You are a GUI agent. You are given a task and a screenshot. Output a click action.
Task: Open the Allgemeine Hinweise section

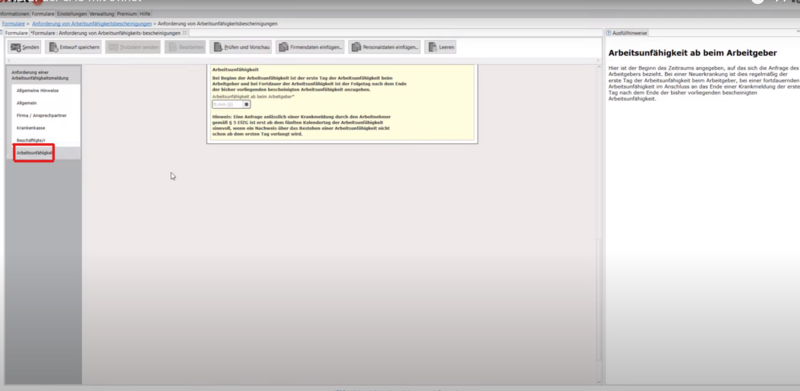[38, 90]
